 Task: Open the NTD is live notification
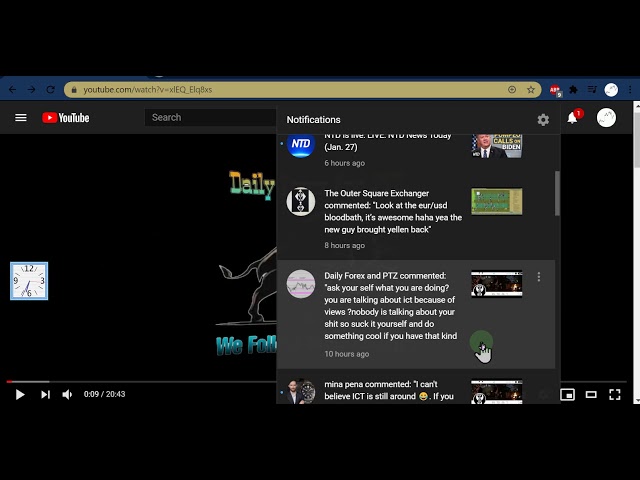point(393,145)
